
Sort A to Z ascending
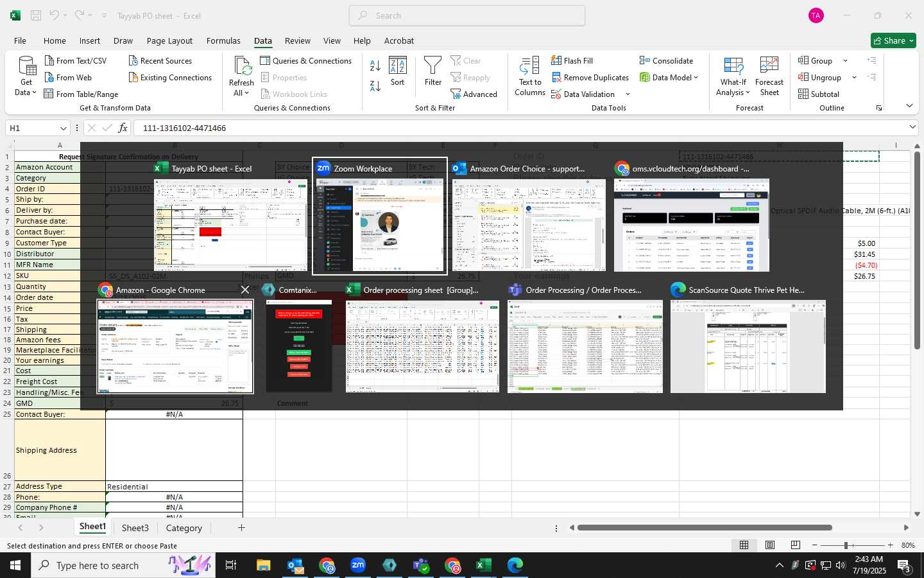click(x=375, y=65)
